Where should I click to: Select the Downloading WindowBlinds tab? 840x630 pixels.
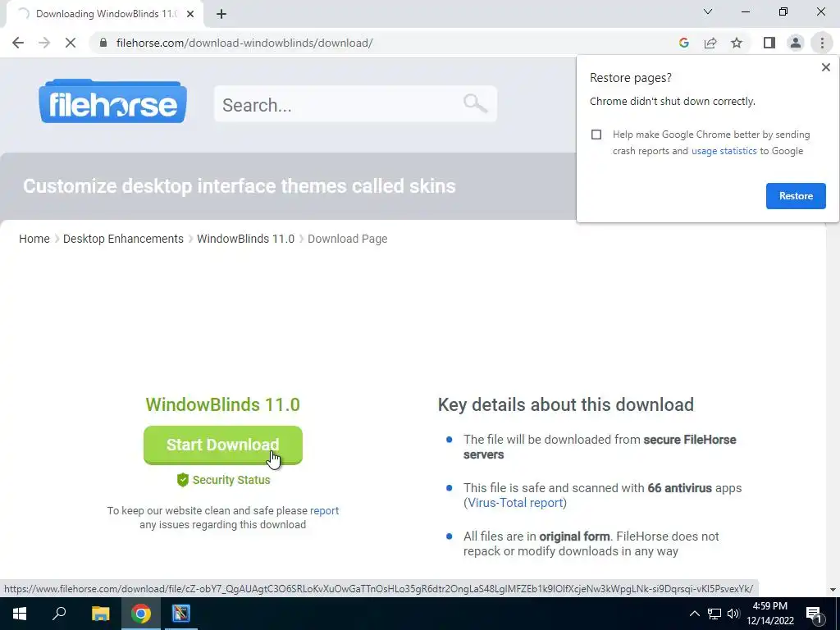tap(104, 14)
